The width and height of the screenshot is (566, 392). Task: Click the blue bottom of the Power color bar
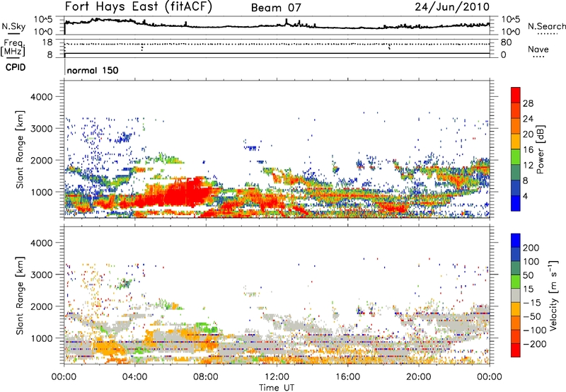[x=516, y=203]
